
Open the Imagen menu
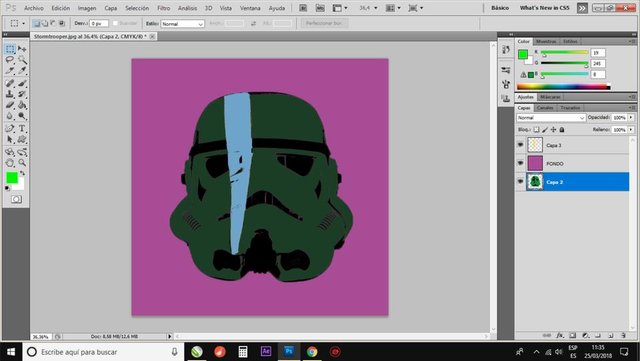point(87,8)
